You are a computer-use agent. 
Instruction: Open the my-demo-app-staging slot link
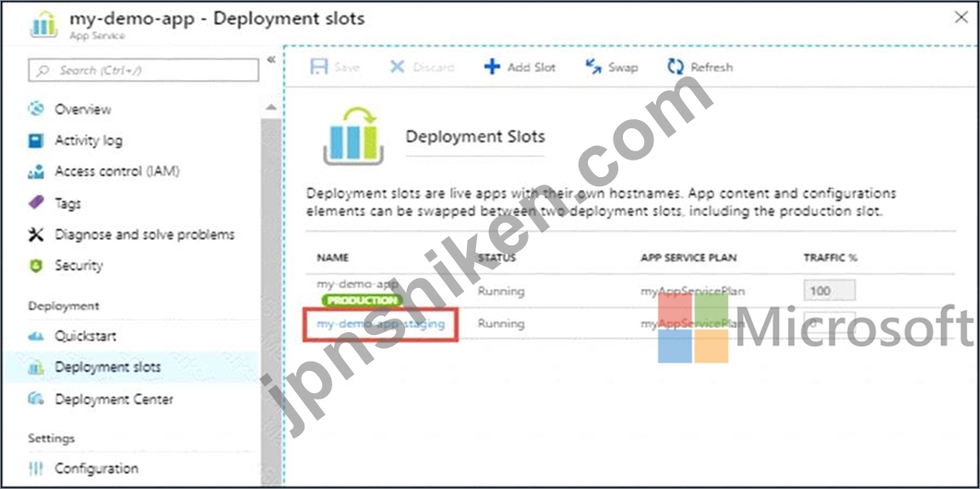tap(380, 324)
